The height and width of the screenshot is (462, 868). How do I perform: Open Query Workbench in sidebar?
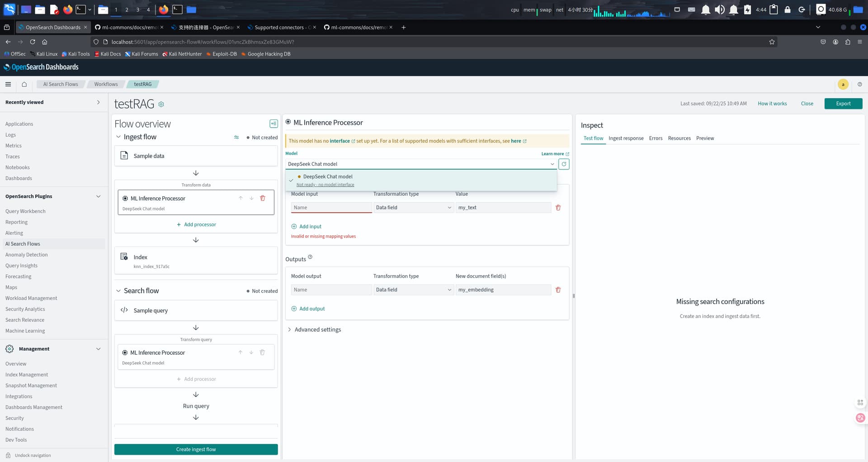pos(25,211)
